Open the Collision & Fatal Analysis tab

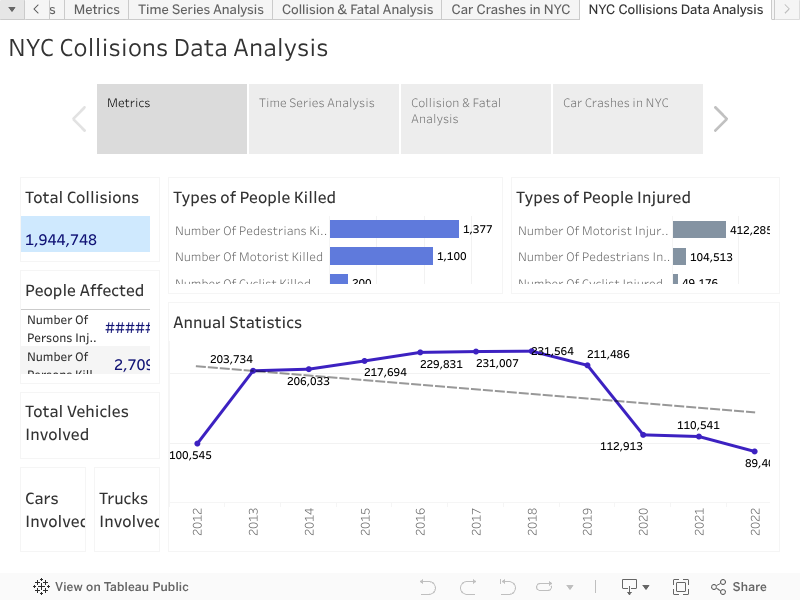click(358, 9)
